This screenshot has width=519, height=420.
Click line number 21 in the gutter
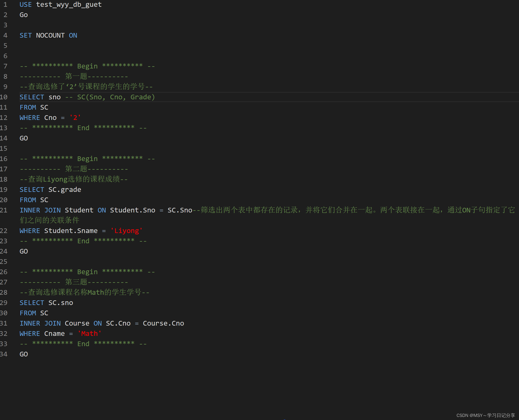(4, 210)
